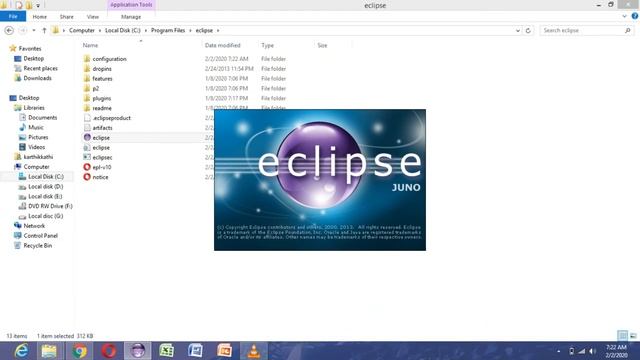Image resolution: width=640 pixels, height=360 pixels.
Task: Sort files by Size column
Action: click(x=322, y=45)
